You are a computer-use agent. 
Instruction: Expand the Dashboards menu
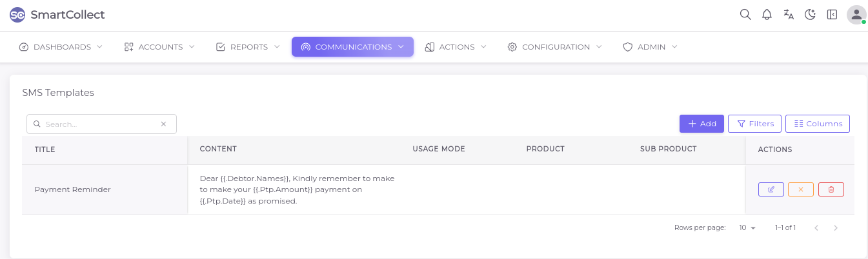pos(61,47)
